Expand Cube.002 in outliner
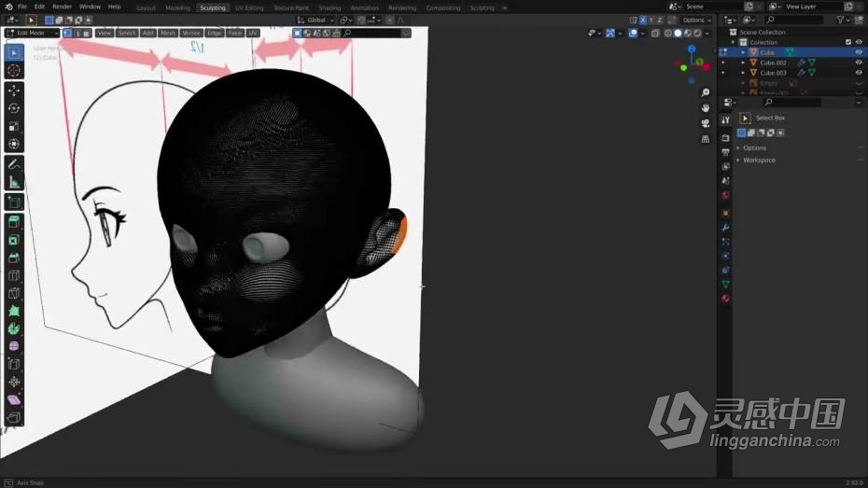Screen dimensions: 868x488 743,63
